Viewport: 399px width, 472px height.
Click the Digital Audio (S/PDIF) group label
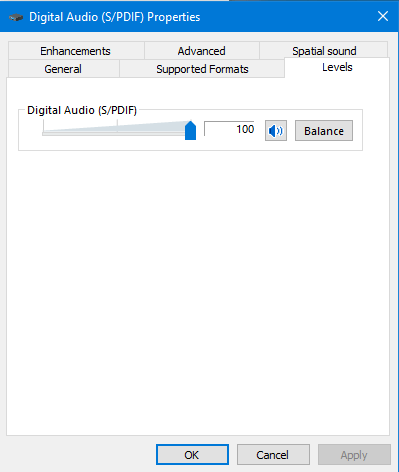[x=82, y=110]
